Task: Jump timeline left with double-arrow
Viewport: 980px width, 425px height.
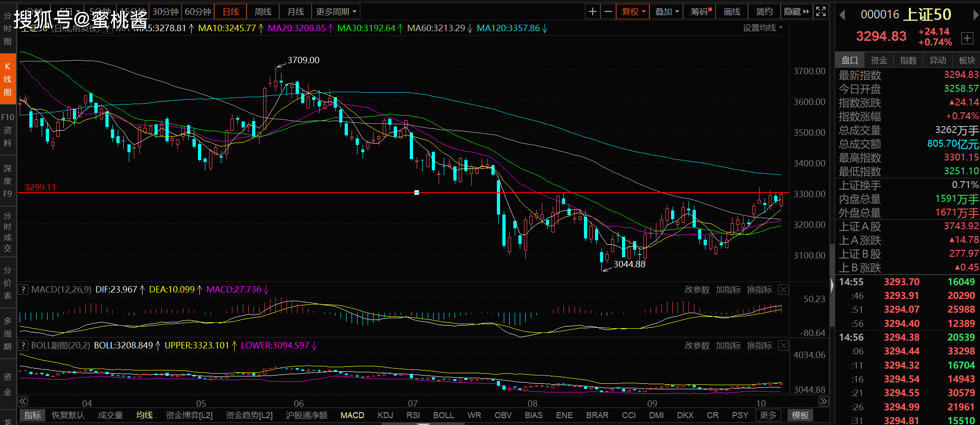Action: (23, 402)
